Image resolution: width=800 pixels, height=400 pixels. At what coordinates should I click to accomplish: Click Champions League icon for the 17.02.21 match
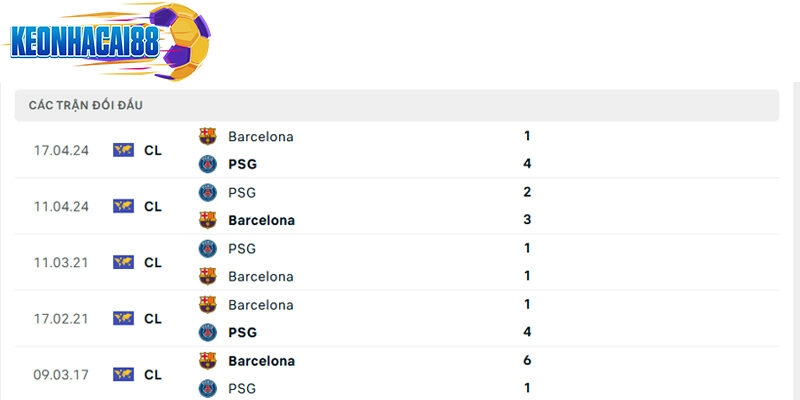[124, 318]
